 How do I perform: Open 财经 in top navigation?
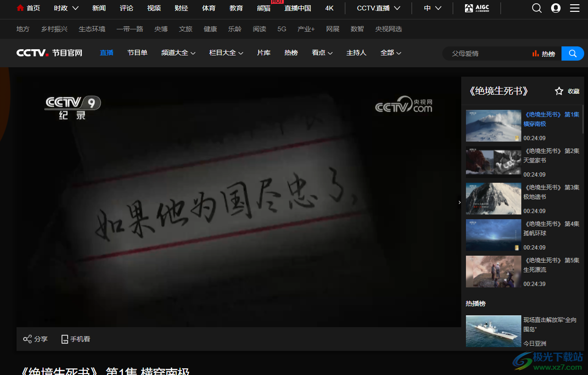(x=181, y=8)
